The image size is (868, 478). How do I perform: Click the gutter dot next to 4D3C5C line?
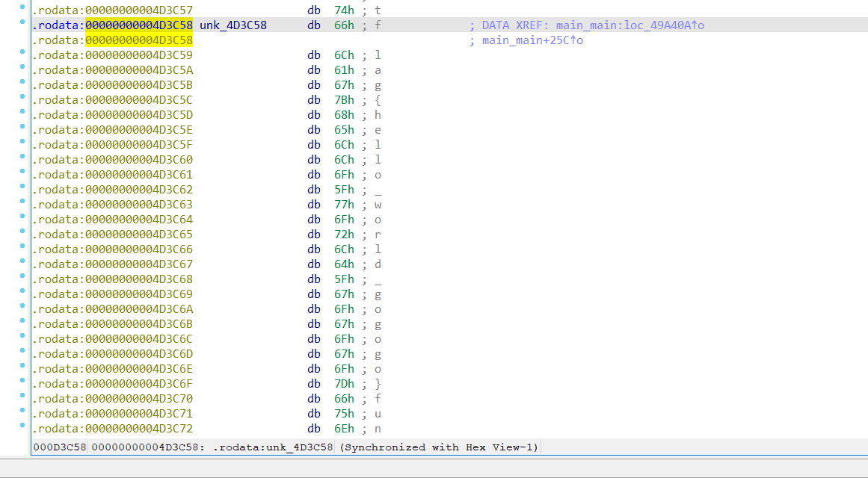23,98
